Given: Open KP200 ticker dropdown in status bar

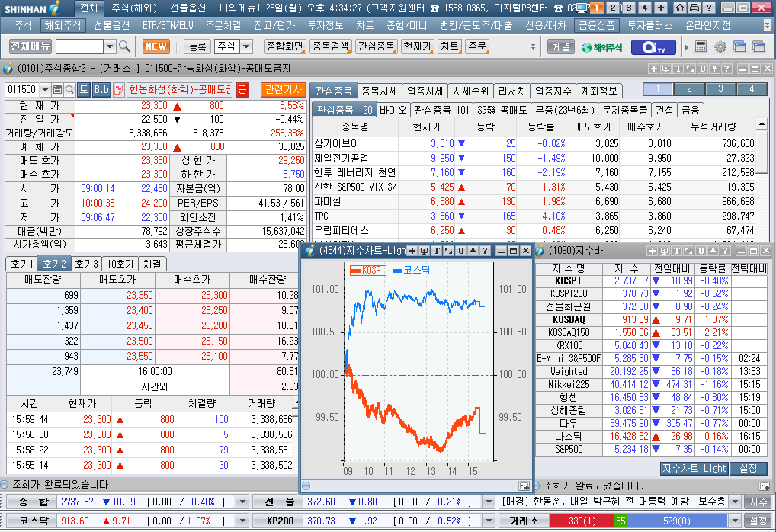Looking at the screenshot, I should click(489, 521).
